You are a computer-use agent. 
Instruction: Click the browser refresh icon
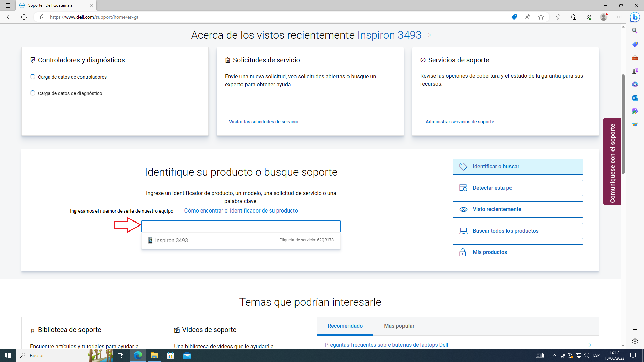tap(24, 17)
